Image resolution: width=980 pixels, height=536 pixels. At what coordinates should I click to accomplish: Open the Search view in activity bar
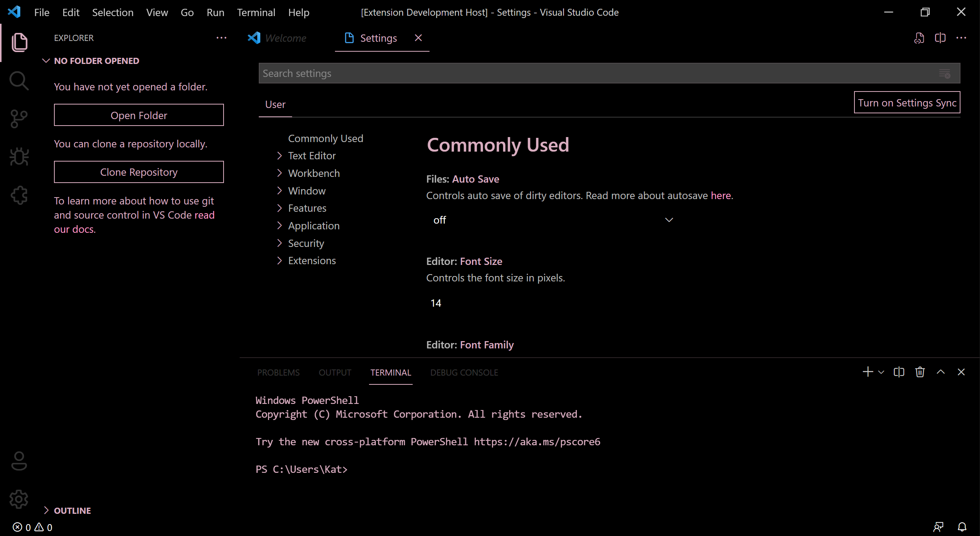click(x=19, y=81)
